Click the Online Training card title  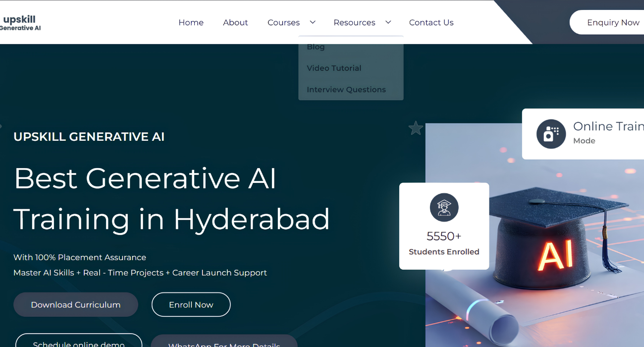608,126
